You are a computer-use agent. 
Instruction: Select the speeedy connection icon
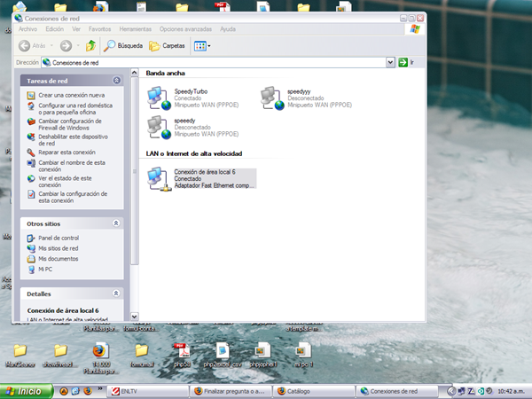pyautogui.click(x=158, y=128)
